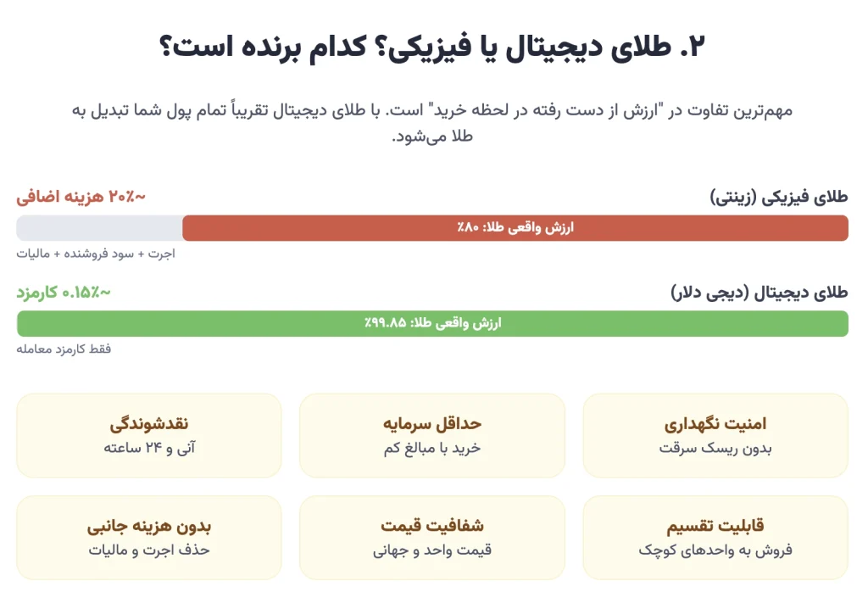Click the 'طلای دیجیتال (دیجی دلار)' label

(x=759, y=293)
